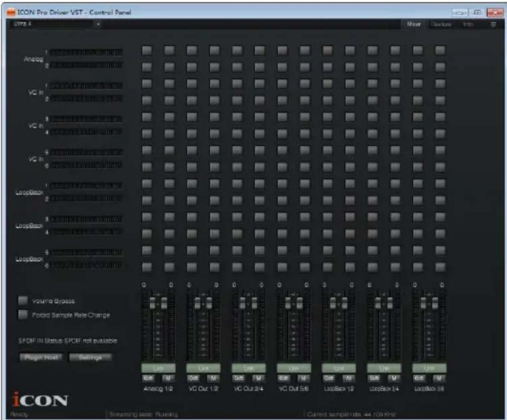The width and height of the screenshot is (507, 420).
Task: Toggle Link on the VC Out 1/2 channel
Action: click(203, 368)
